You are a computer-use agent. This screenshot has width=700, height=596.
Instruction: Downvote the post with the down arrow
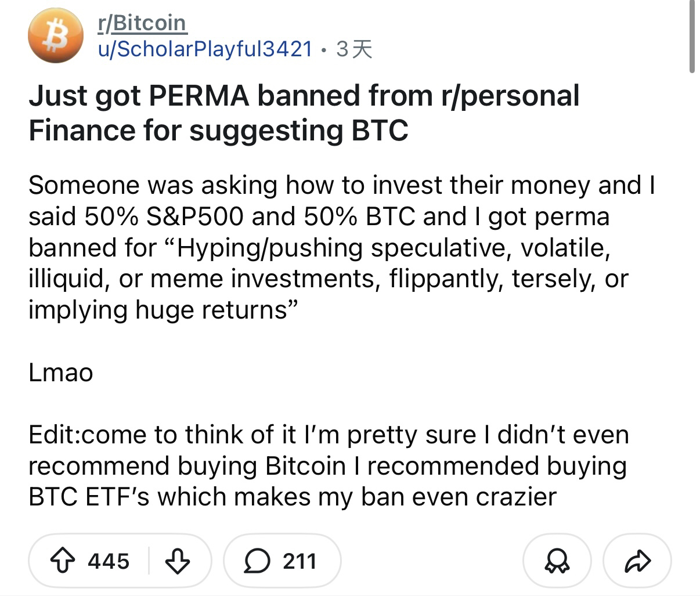(178, 561)
